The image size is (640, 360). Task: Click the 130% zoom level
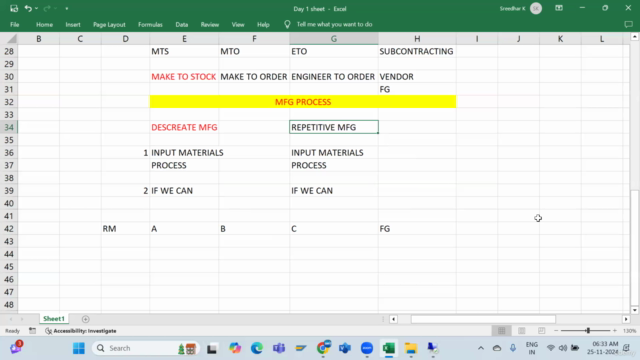pyautogui.click(x=630, y=331)
